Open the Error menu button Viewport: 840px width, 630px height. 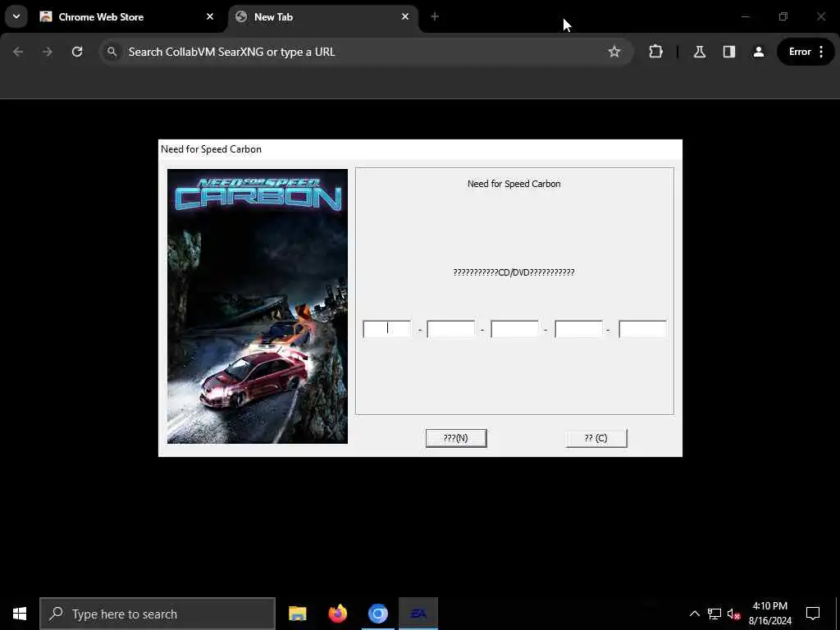pos(806,52)
